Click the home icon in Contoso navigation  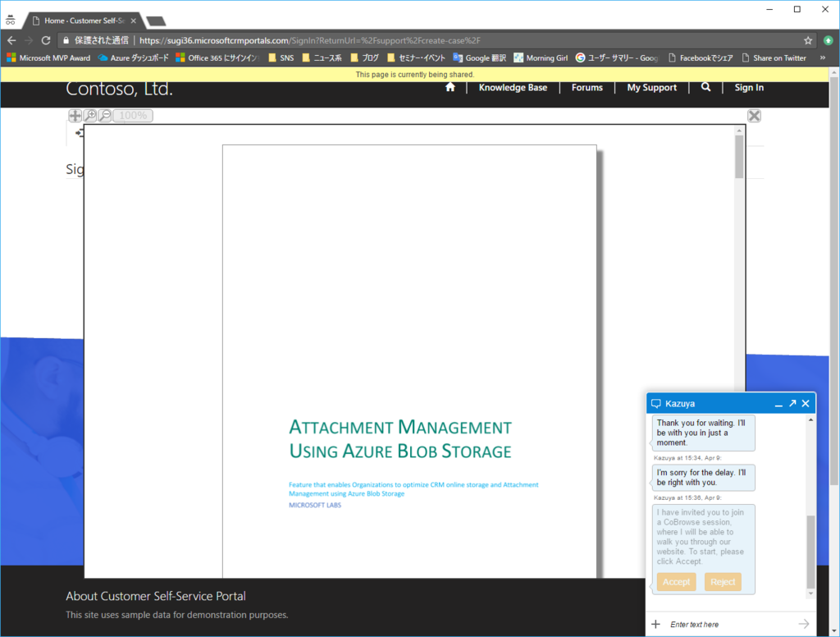(450, 87)
